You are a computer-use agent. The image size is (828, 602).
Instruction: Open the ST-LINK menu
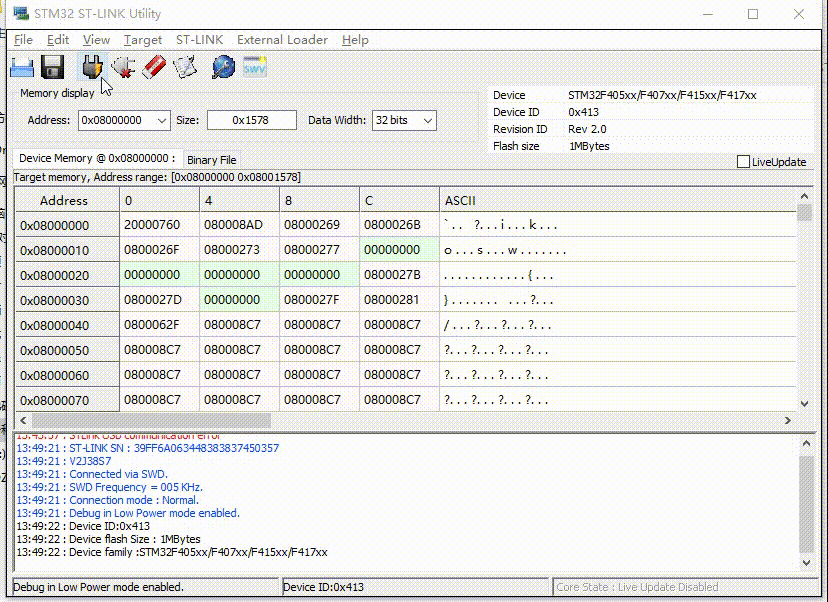pos(200,40)
